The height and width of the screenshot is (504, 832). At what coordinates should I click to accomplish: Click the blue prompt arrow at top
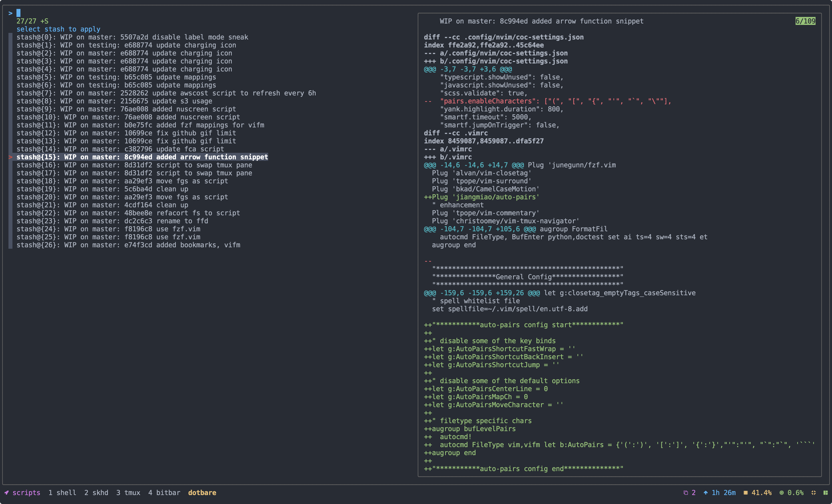pyautogui.click(x=11, y=13)
